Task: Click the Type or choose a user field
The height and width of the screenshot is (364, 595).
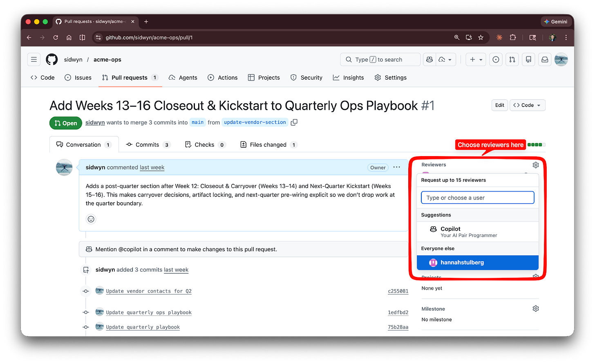Action: point(477,198)
